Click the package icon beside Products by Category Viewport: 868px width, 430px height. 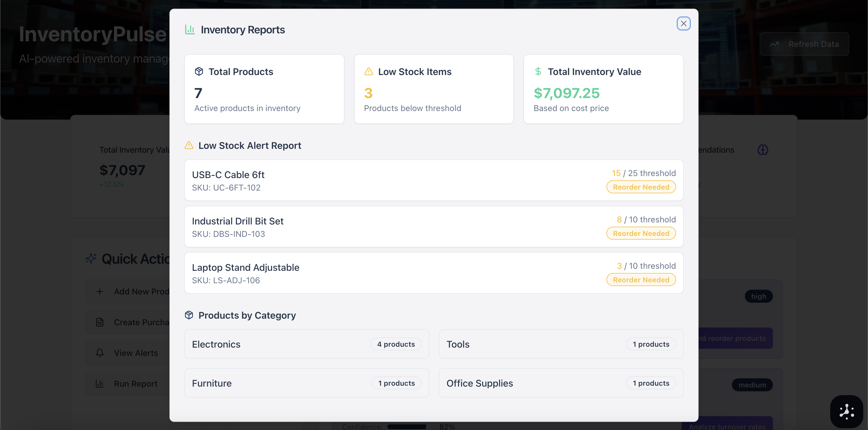189,315
